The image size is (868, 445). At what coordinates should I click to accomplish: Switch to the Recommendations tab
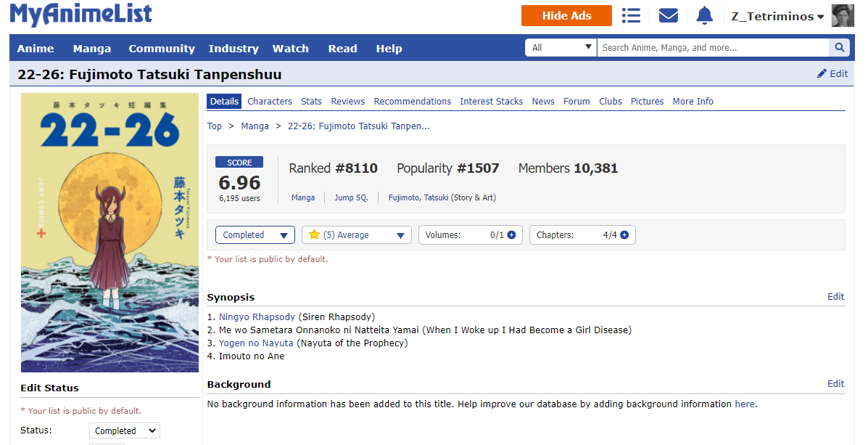tap(413, 102)
